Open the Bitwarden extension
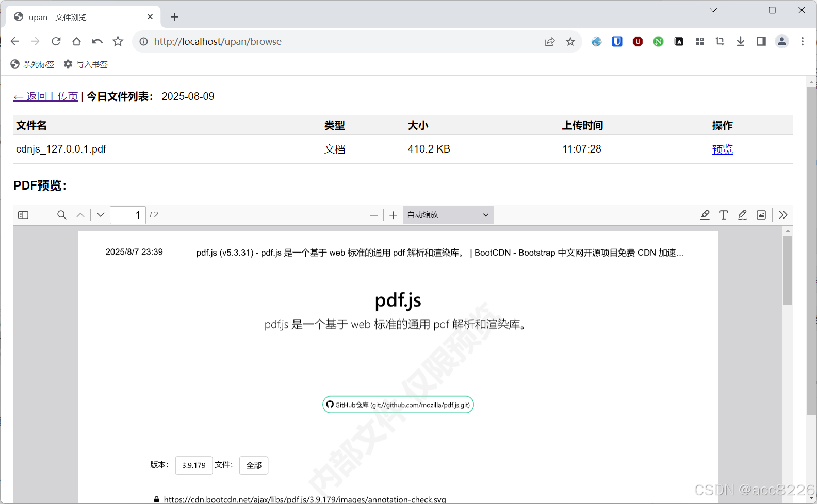The width and height of the screenshot is (817, 504). tap(617, 41)
